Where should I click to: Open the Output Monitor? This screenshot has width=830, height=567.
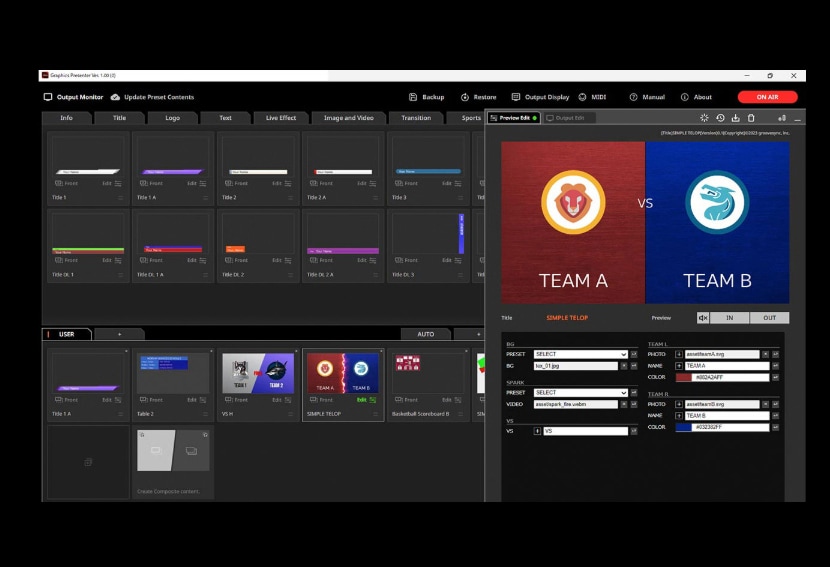click(x=73, y=97)
